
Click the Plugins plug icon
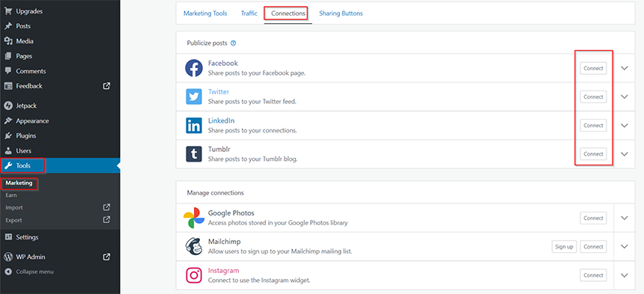pos(7,135)
